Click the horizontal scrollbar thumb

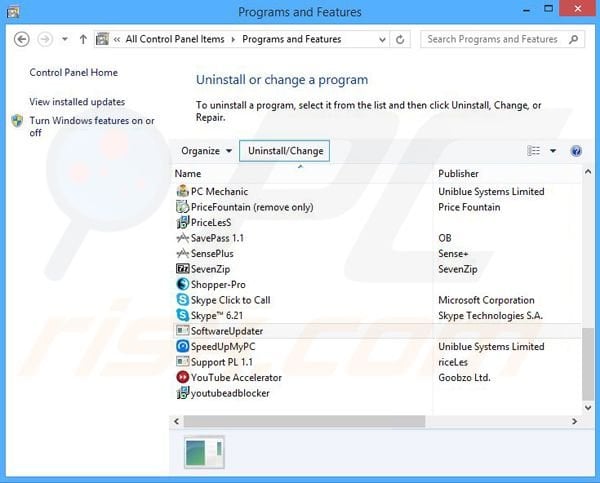tap(304, 421)
